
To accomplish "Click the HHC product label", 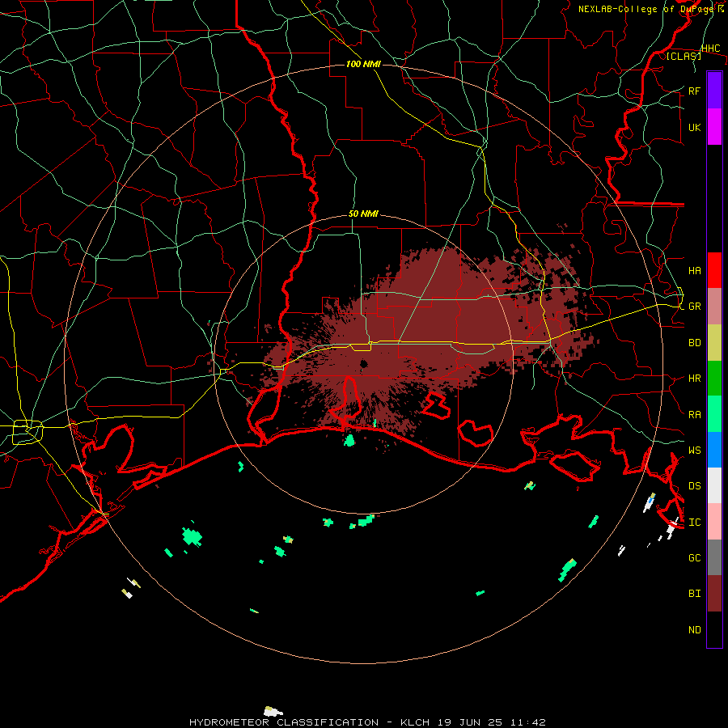I will 710,49.
